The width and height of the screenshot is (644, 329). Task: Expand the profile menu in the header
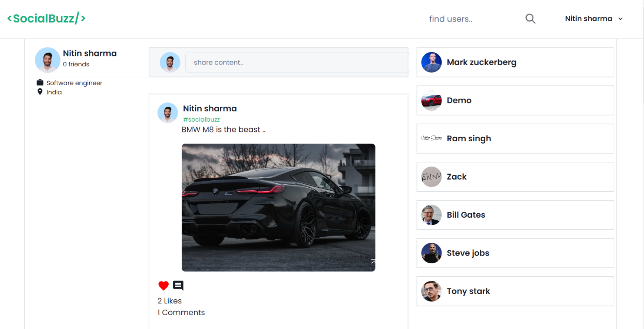[x=620, y=19]
